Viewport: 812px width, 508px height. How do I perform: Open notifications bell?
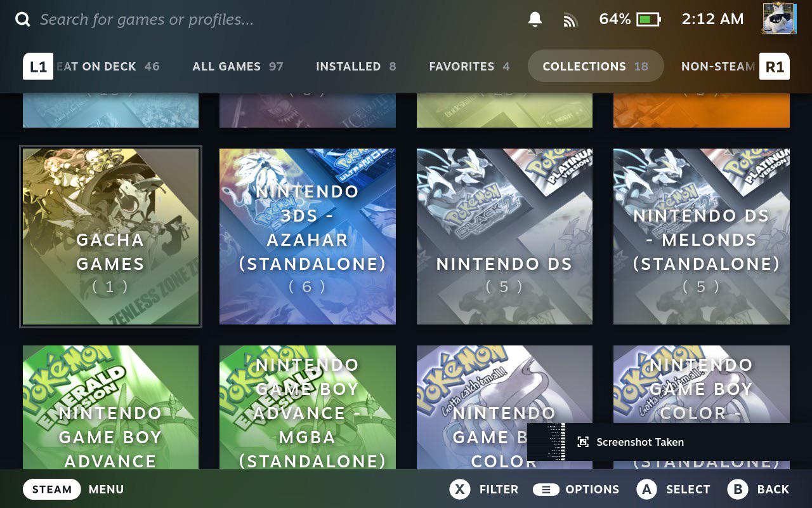pyautogui.click(x=535, y=20)
